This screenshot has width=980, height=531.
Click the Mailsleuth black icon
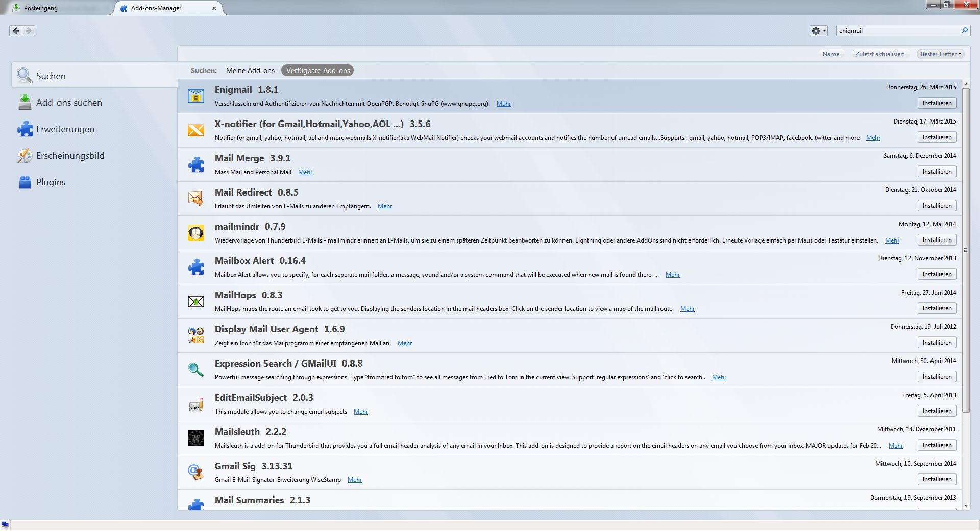(x=196, y=438)
